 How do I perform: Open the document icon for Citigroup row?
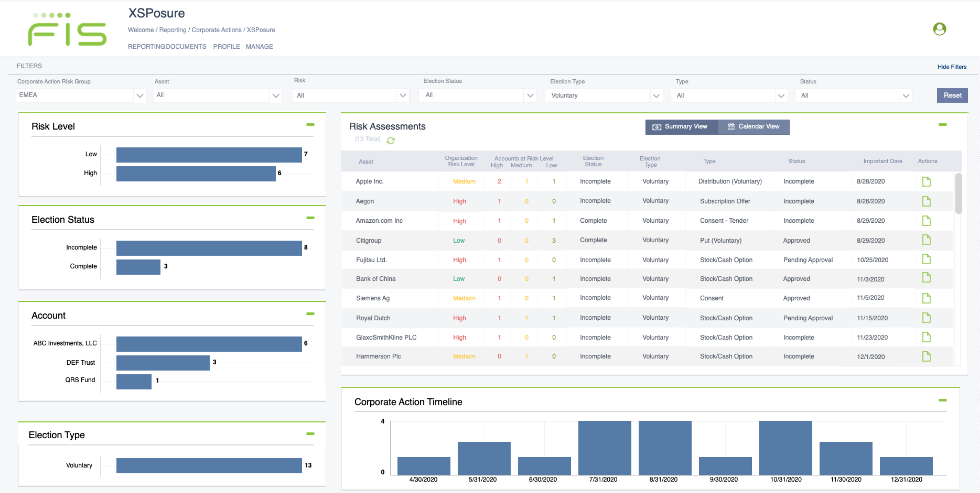926,240
